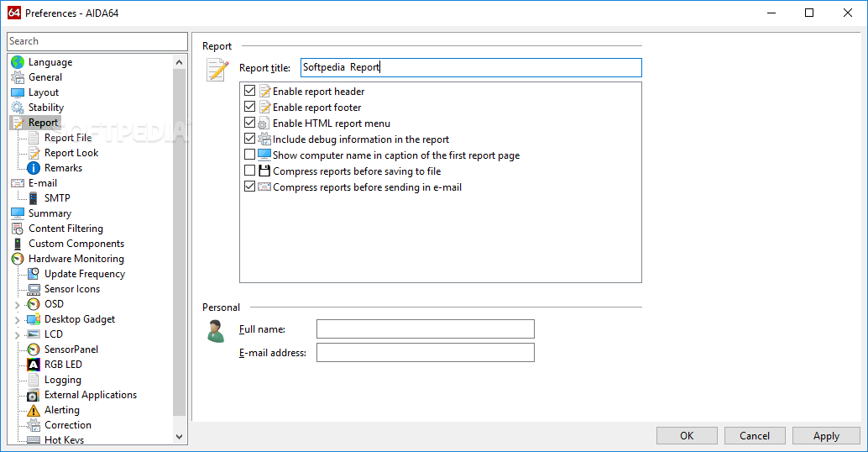Close the Preferences window

click(848, 13)
